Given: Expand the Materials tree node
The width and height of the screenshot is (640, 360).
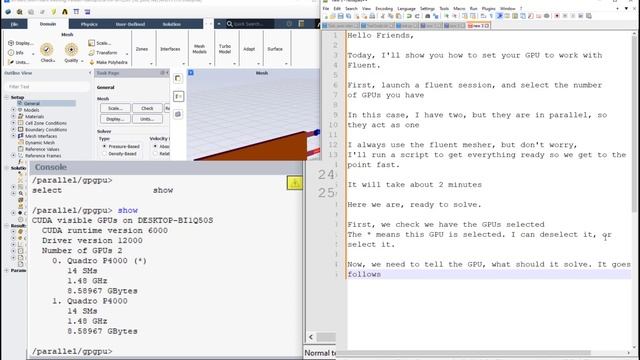Looking at the screenshot, I should point(13,116).
